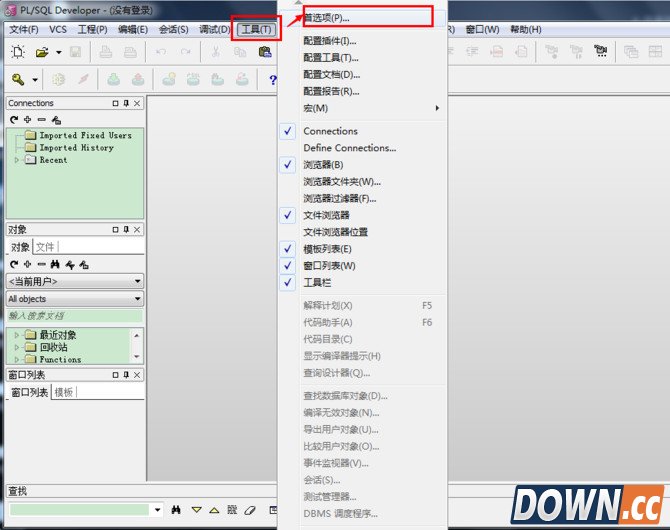Refresh the Connections panel
This screenshot has width=670, height=530.
coord(14,120)
